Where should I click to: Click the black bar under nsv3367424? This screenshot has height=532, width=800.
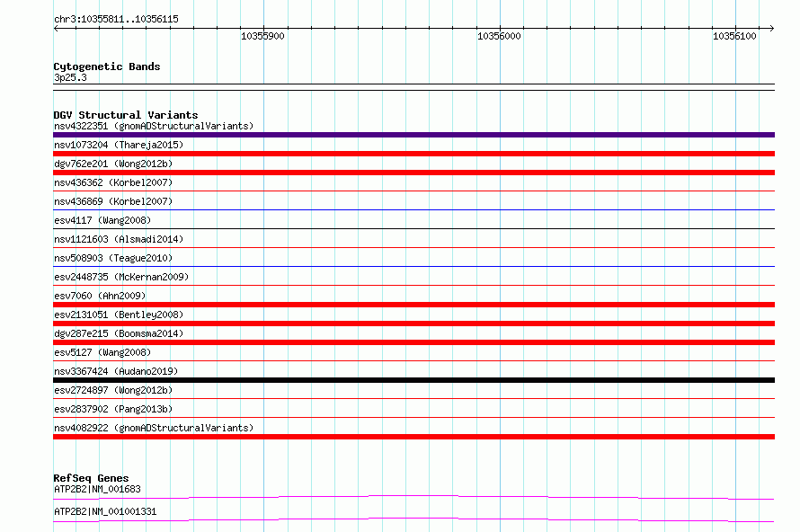click(413, 380)
